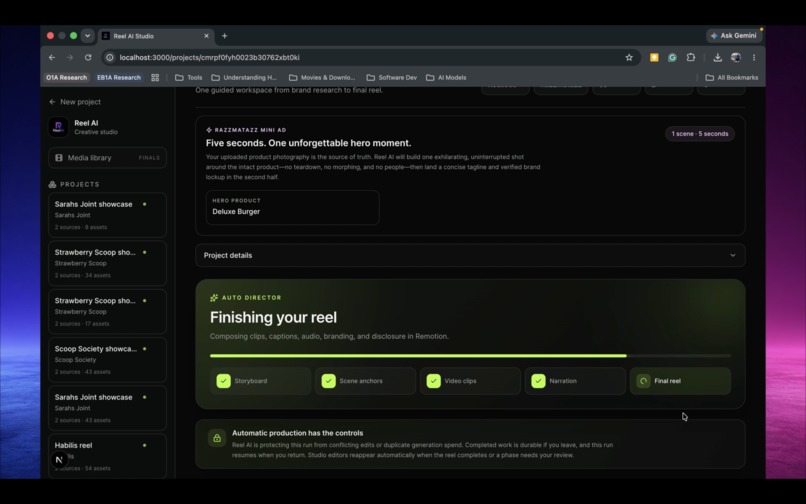The image size is (806, 504).
Task: Open the Movies & Downlo... bookmarks folder
Action: pos(322,78)
